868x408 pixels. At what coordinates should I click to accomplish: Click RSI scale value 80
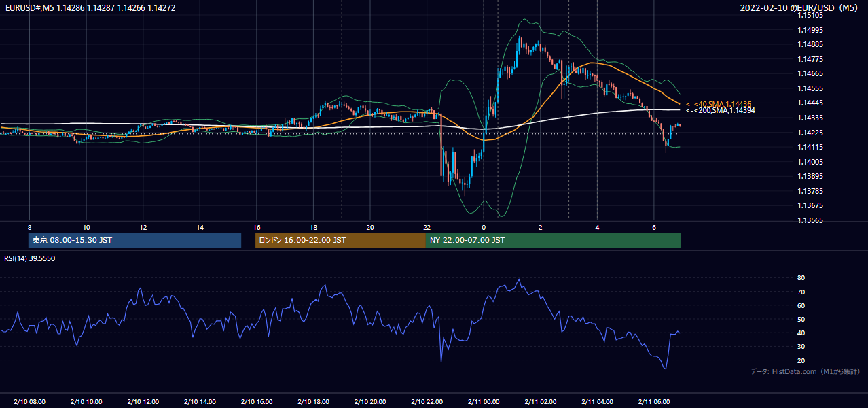801,278
